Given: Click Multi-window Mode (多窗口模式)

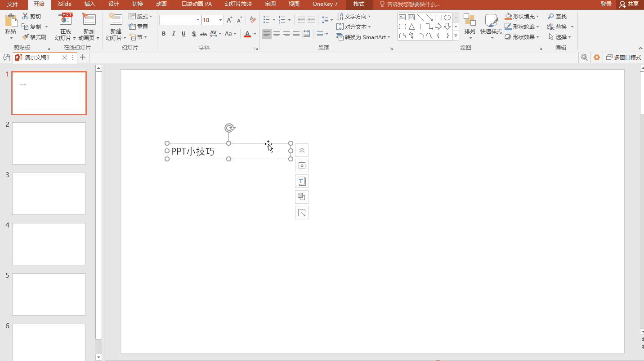Looking at the screenshot, I should click(624, 58).
